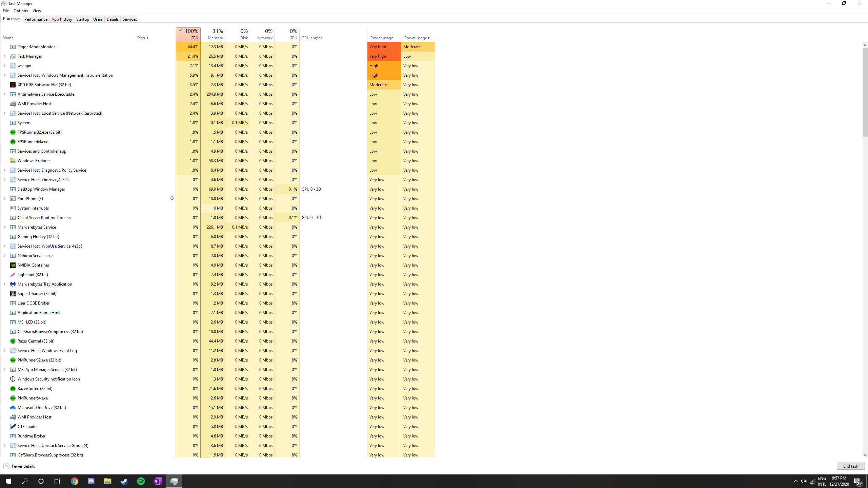The image size is (868, 488).
Task: Open the File menu
Action: 6,11
